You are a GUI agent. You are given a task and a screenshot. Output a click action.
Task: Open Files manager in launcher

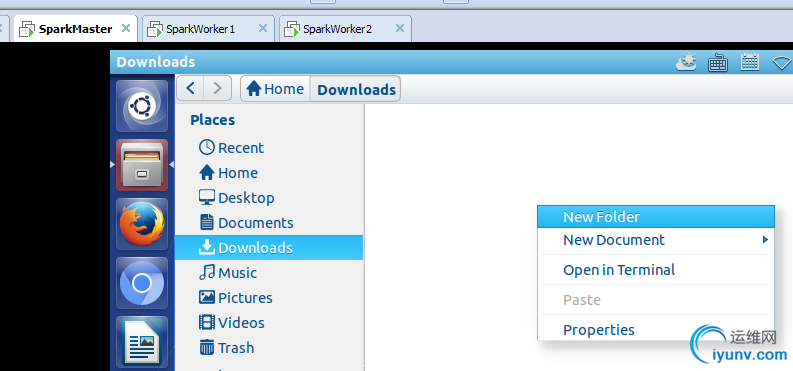click(142, 165)
